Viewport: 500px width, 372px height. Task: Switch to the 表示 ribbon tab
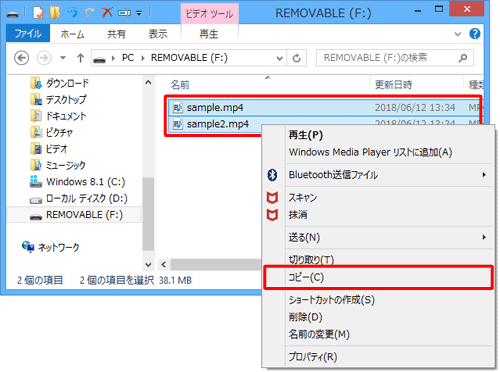158,34
